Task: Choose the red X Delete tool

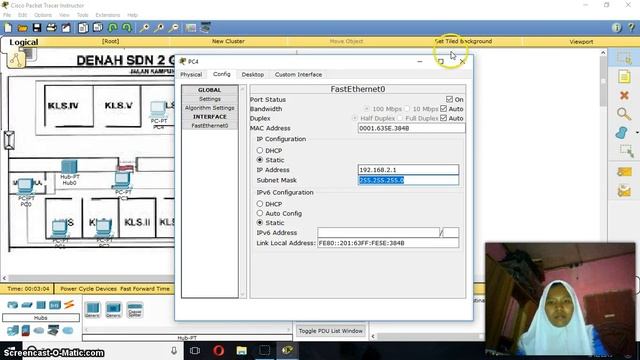Action: coord(624,96)
